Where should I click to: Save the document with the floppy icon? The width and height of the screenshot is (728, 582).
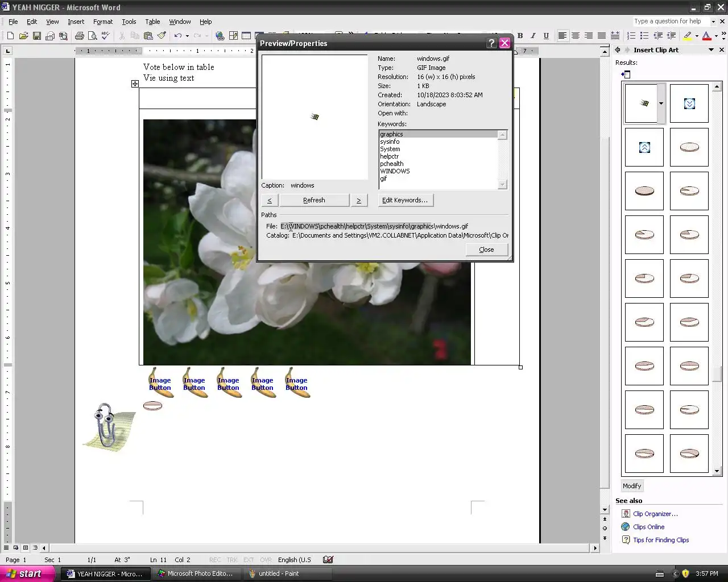(36, 36)
